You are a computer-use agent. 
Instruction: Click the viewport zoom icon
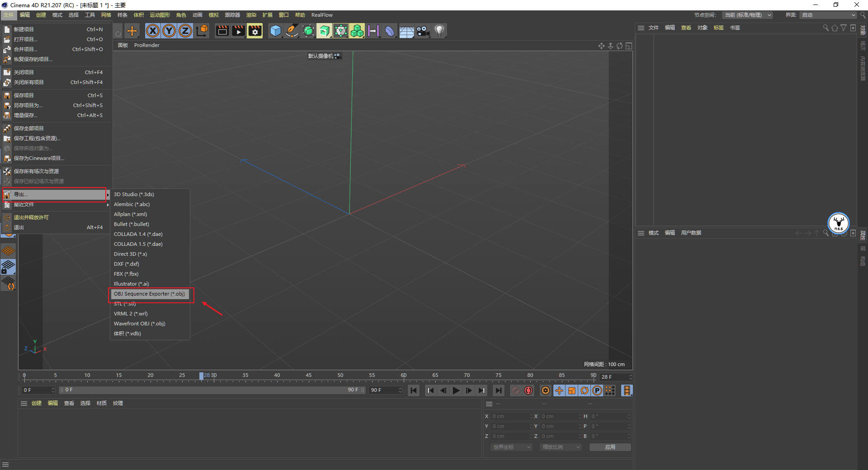pyautogui.click(x=610, y=46)
